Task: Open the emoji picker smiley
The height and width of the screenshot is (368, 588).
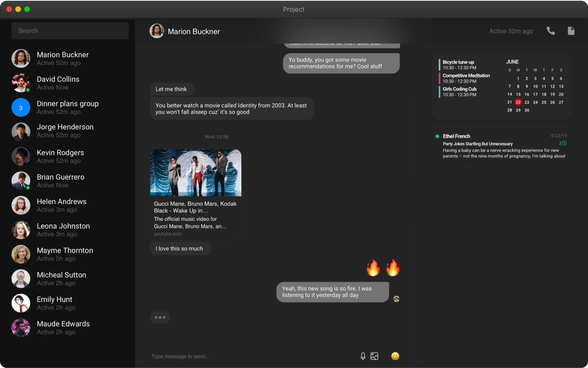Action: point(395,356)
